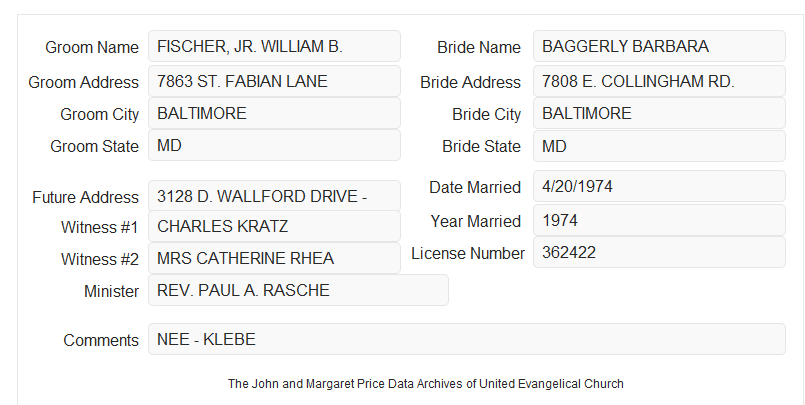Select the Comments field

[467, 339]
